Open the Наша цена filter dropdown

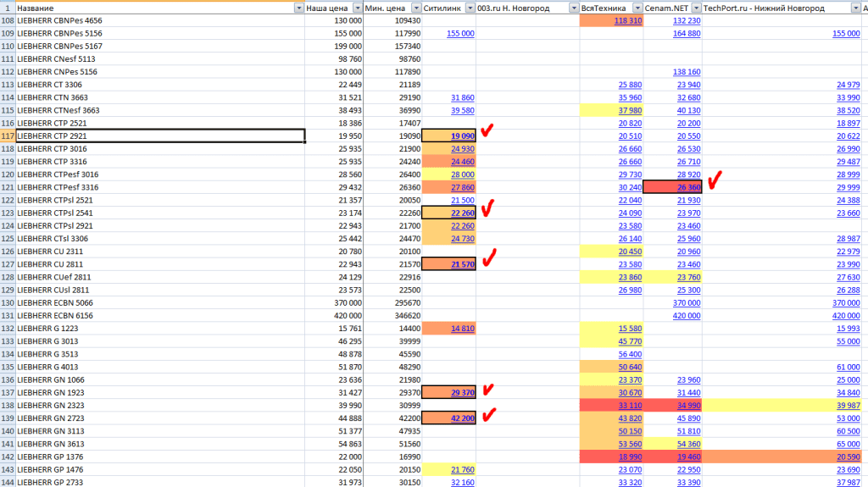tap(358, 8)
